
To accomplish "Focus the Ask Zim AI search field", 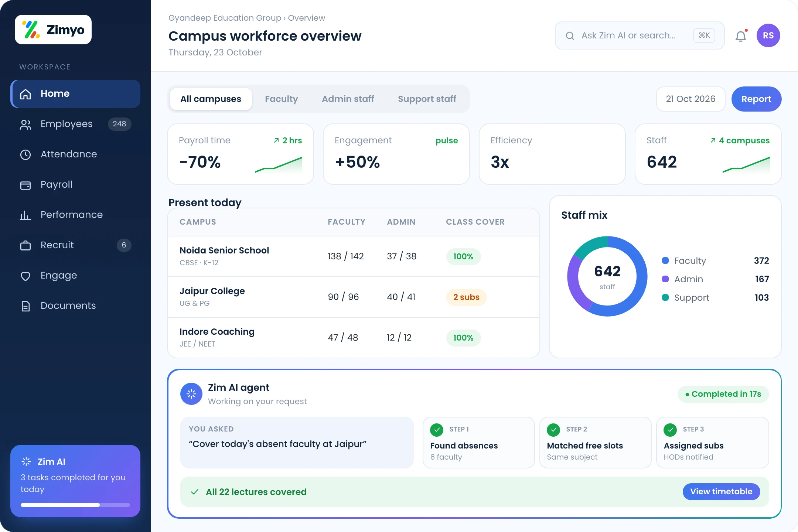I will pyautogui.click(x=640, y=35).
